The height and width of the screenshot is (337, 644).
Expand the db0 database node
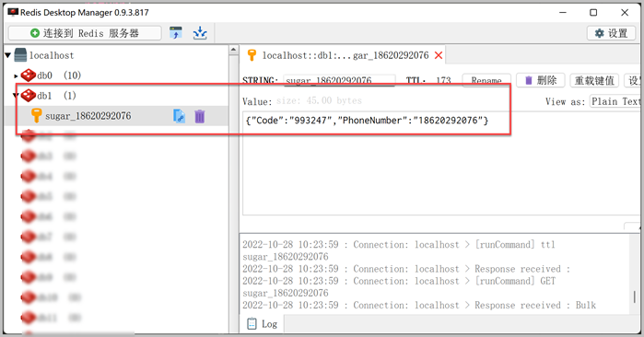point(16,76)
